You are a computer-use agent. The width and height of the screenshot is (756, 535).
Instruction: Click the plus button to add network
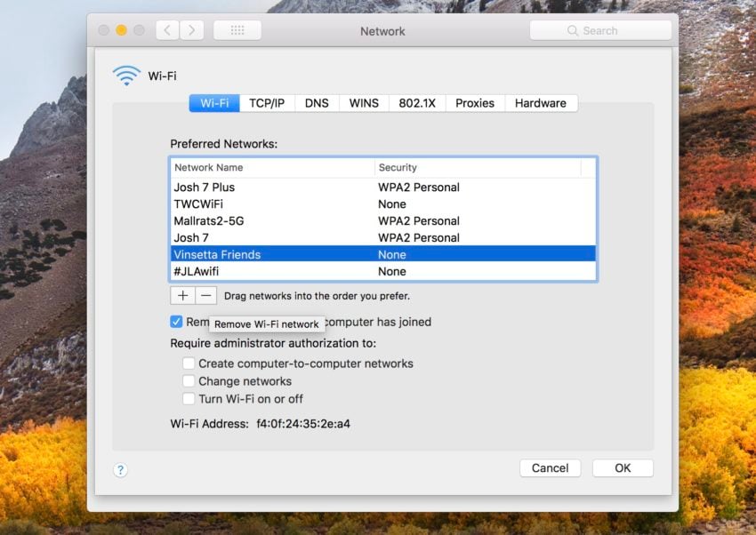pos(182,296)
